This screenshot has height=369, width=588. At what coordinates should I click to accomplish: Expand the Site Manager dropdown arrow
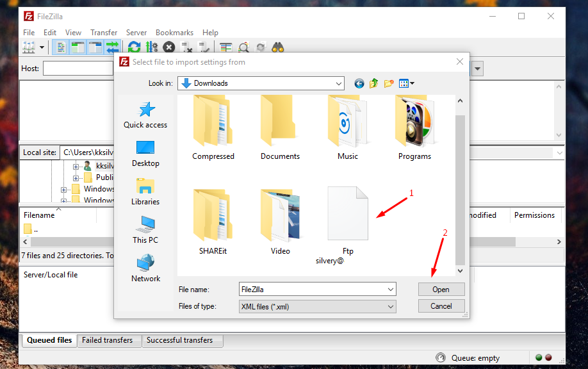click(x=42, y=47)
